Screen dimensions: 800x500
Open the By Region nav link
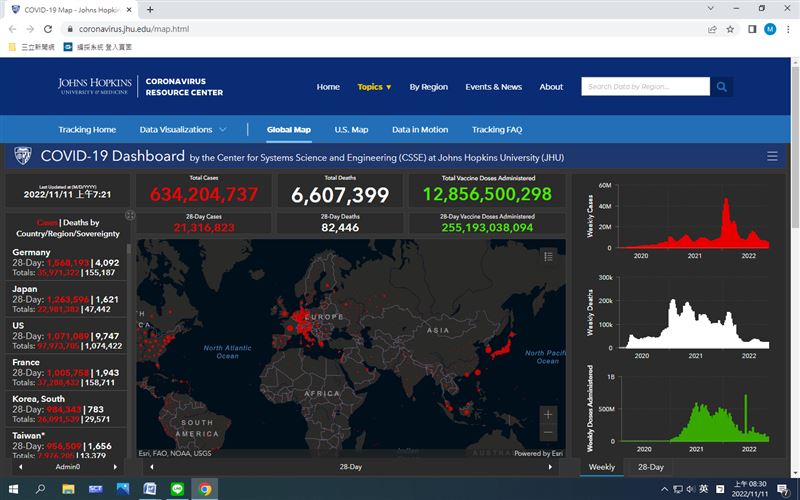pyautogui.click(x=429, y=87)
